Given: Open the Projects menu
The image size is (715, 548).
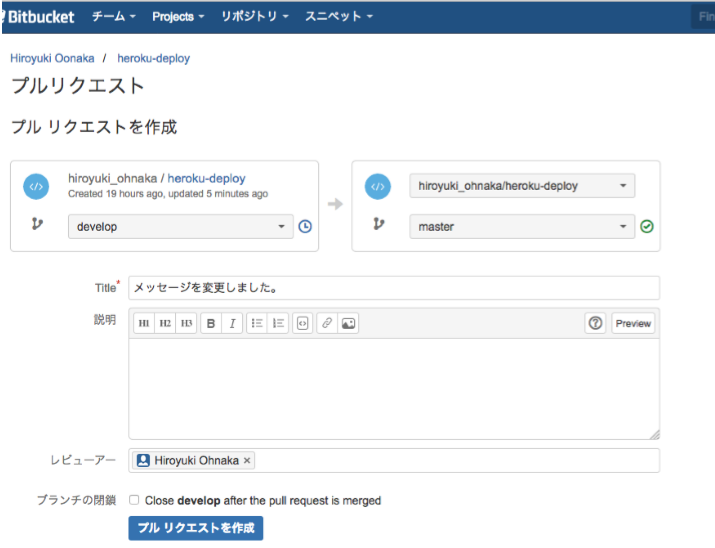Looking at the screenshot, I should tap(178, 16).
